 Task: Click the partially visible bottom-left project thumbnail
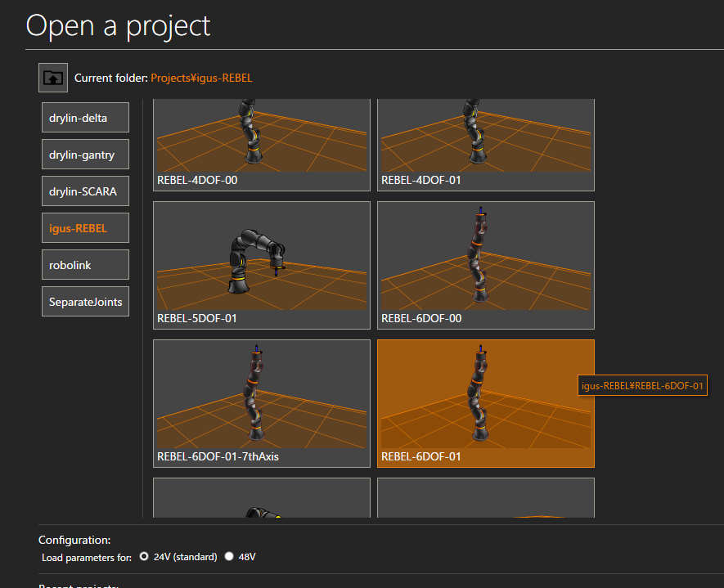click(x=261, y=499)
